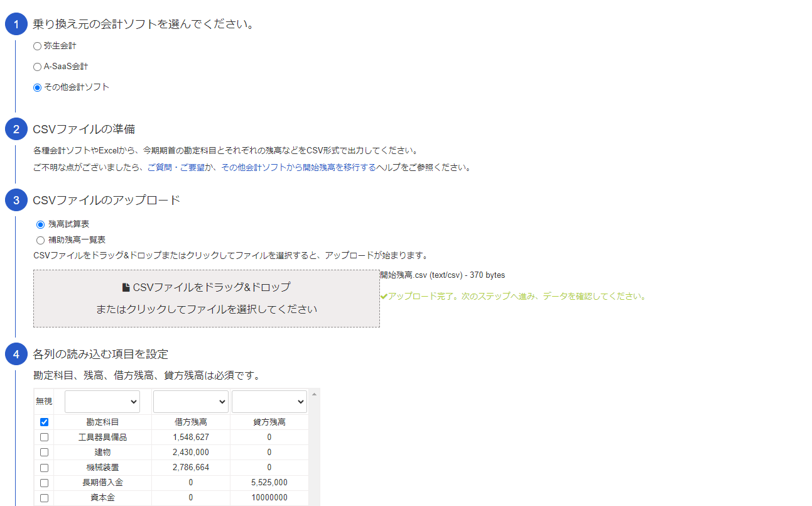Choose the その他会計ソフト radio option
Image resolution: width=812 pixels, height=506 pixels.
(x=37, y=87)
